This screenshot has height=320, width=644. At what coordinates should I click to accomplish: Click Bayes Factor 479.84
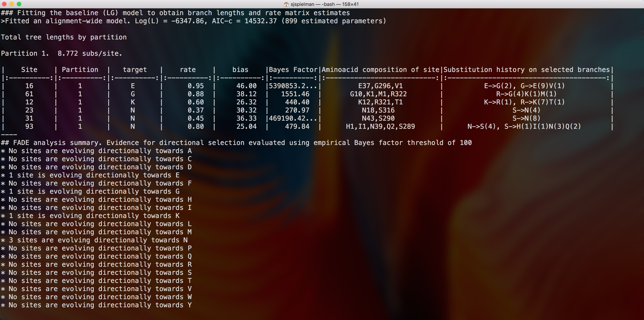coord(297,126)
